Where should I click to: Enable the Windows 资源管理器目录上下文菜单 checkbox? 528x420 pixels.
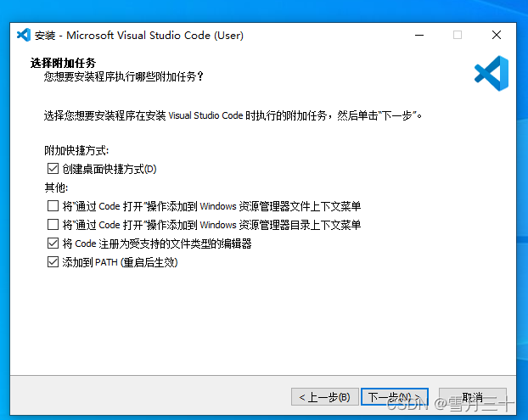[x=53, y=225]
